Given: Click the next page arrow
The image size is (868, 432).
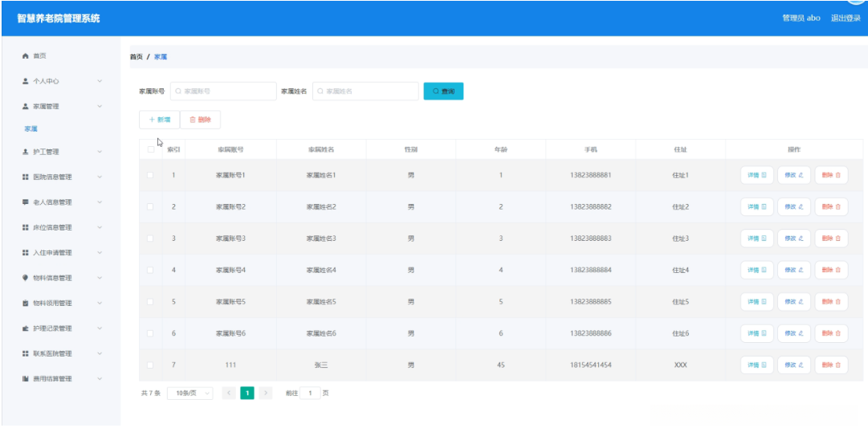Looking at the screenshot, I should point(266,393).
